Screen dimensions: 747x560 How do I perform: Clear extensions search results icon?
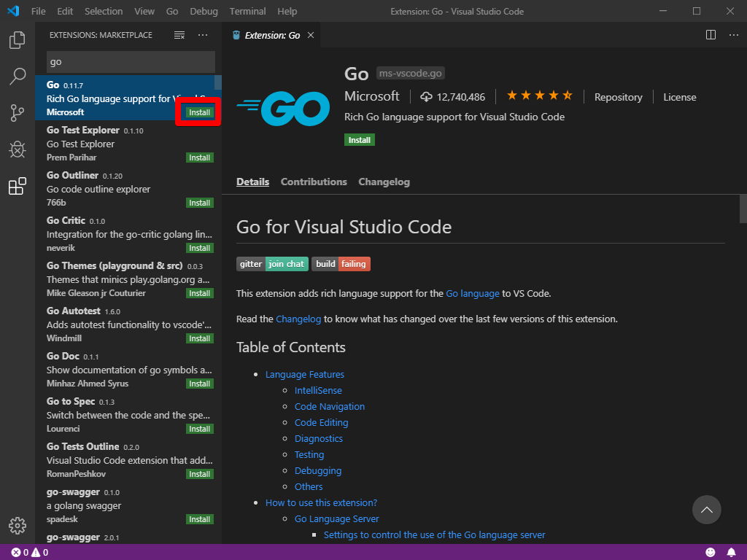tap(179, 35)
